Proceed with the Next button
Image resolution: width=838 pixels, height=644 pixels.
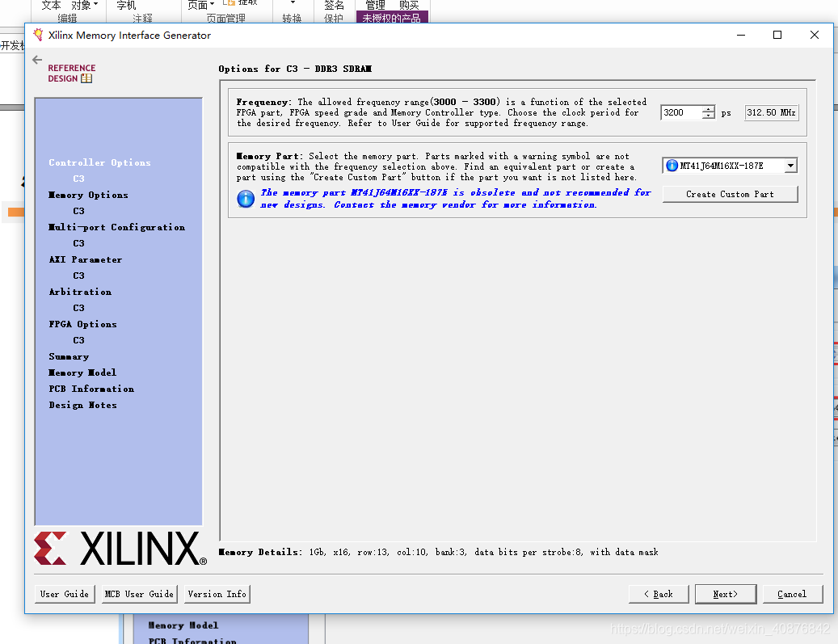click(x=726, y=594)
